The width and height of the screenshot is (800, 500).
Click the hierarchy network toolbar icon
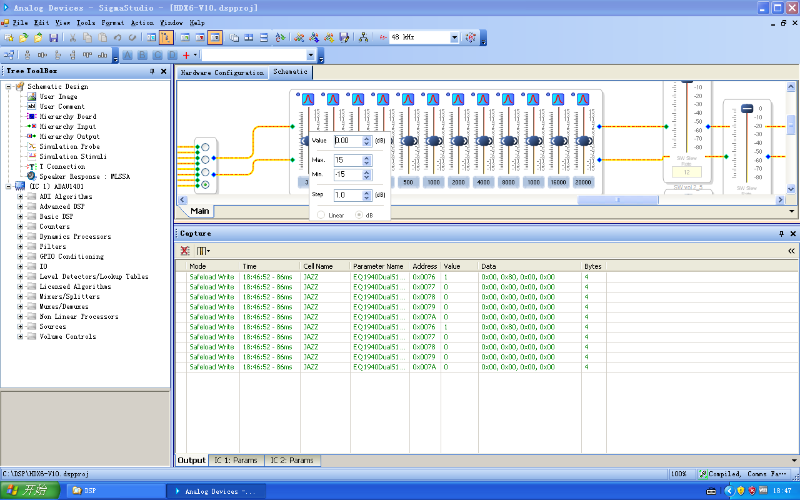363,37
